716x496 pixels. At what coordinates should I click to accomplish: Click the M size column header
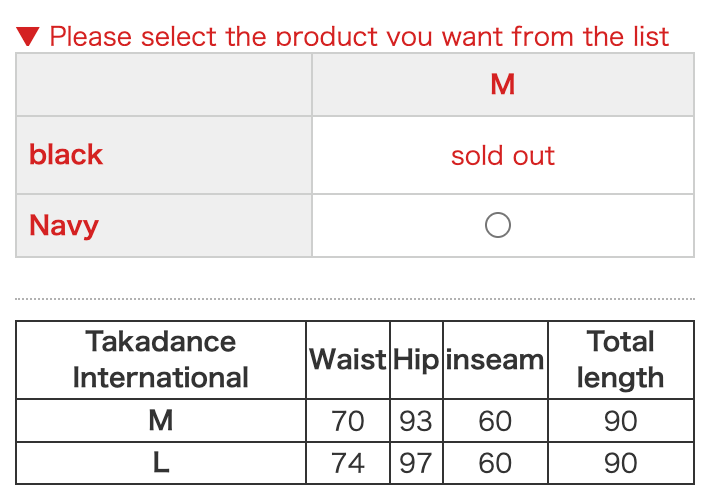pyautogui.click(x=502, y=85)
